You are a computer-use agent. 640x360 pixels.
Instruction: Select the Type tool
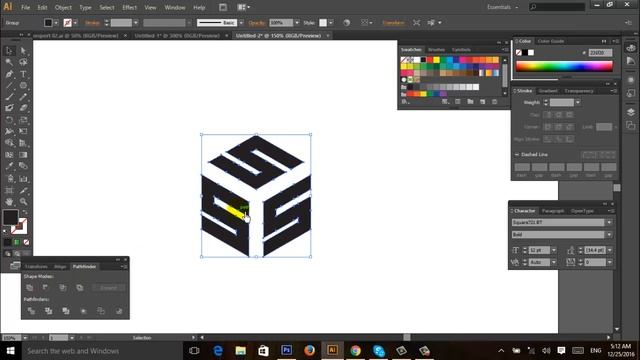click(x=23, y=74)
